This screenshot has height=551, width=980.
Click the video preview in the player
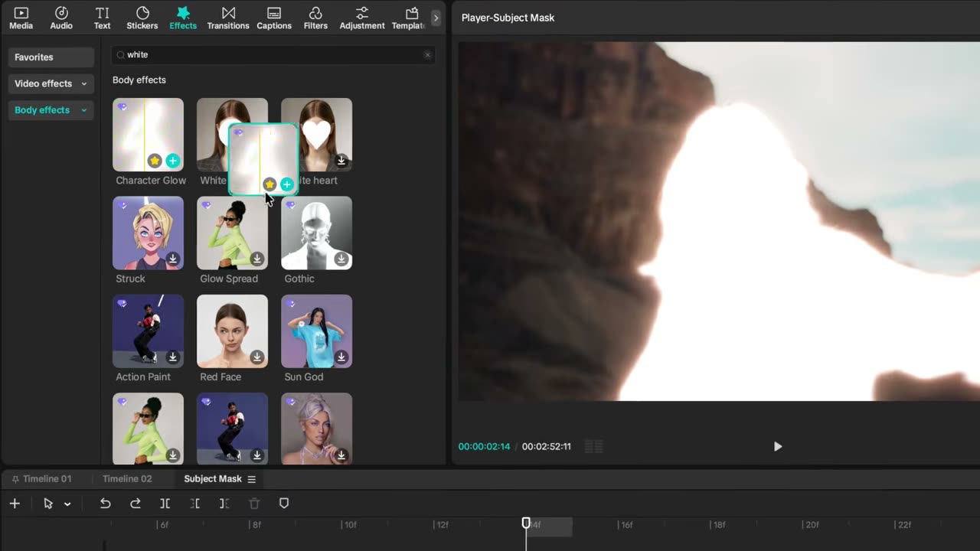pyautogui.click(x=719, y=221)
